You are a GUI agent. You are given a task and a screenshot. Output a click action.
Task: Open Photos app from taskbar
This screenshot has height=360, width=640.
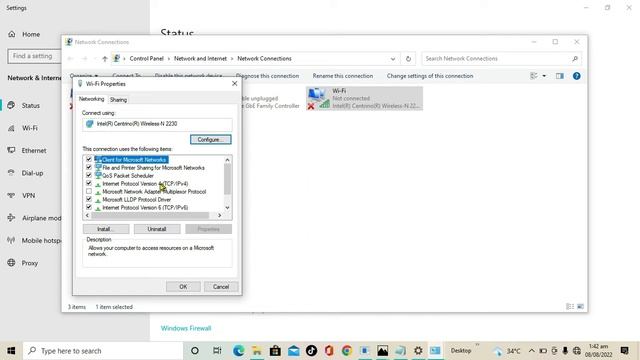382,351
